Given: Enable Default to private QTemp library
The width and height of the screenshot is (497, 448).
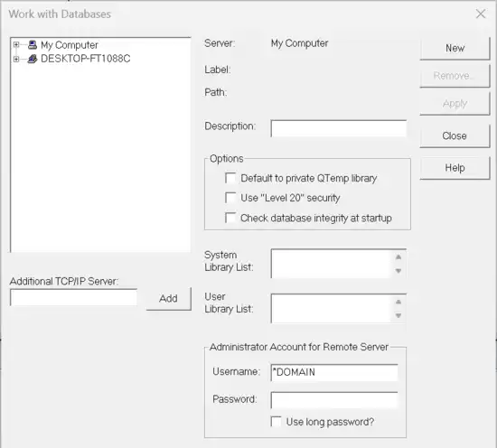Looking at the screenshot, I should point(230,178).
